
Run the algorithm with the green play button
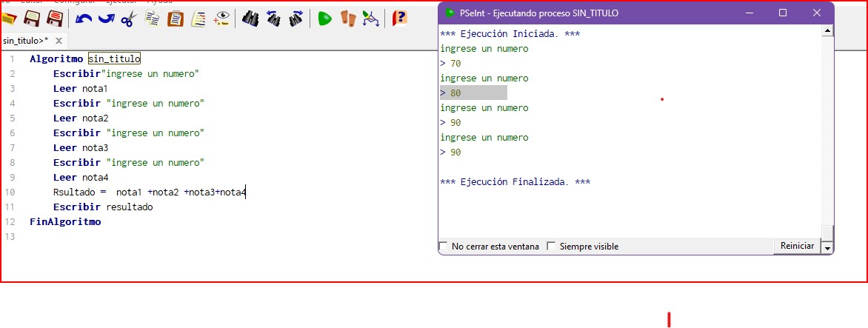(324, 19)
